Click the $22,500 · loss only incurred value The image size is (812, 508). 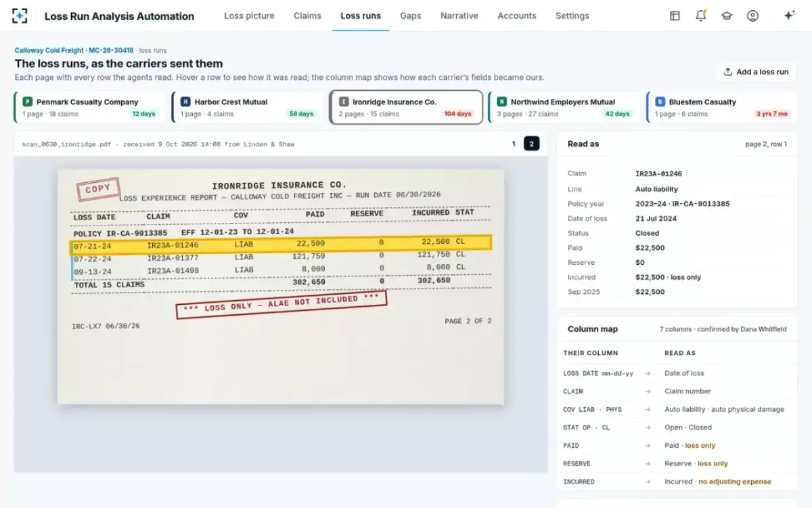[x=669, y=277]
